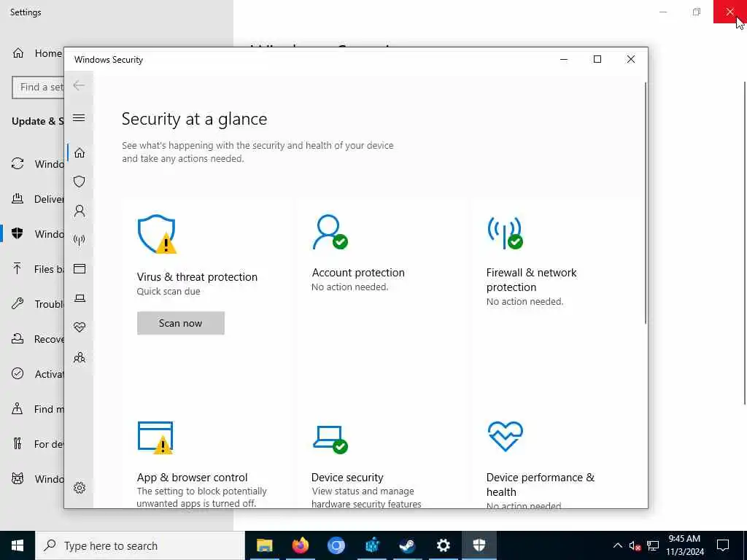This screenshot has width=747, height=560.
Task: Go to Home in Settings window
Action: 37,53
